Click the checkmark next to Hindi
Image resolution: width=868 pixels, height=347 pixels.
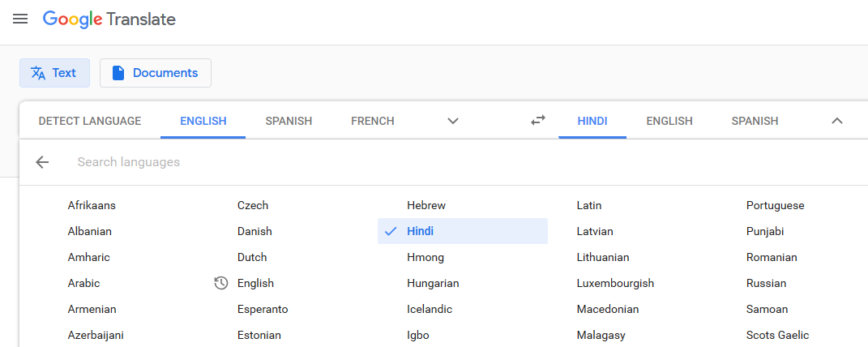[391, 231]
